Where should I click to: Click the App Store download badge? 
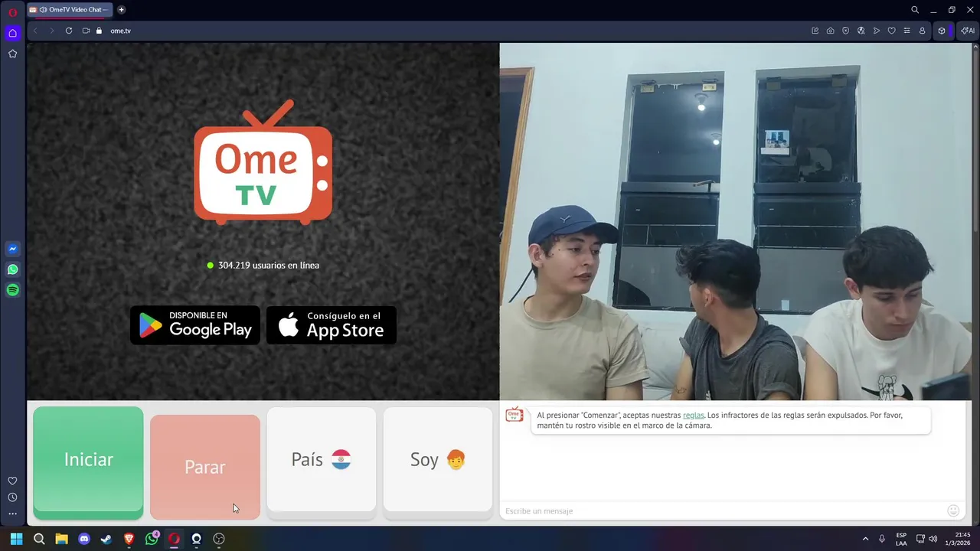[x=332, y=325]
